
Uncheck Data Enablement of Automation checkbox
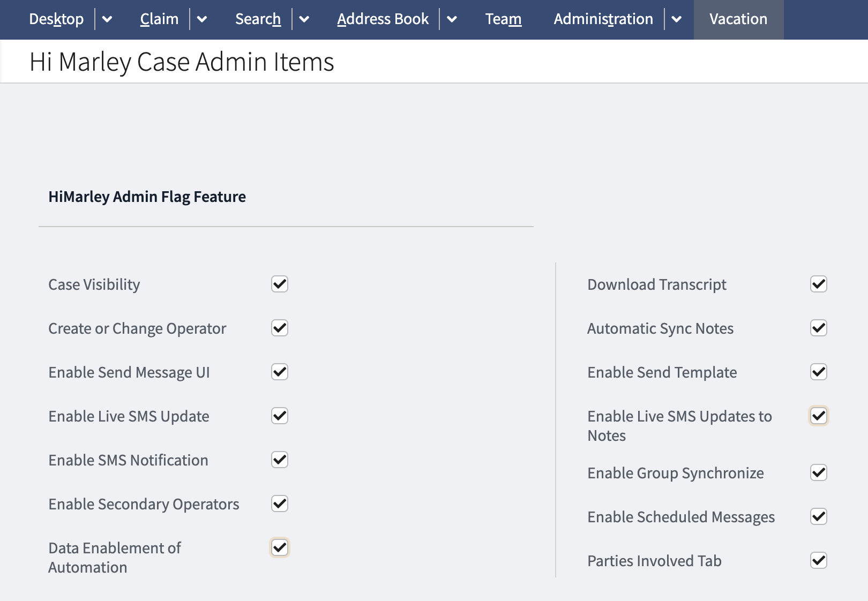(x=280, y=547)
